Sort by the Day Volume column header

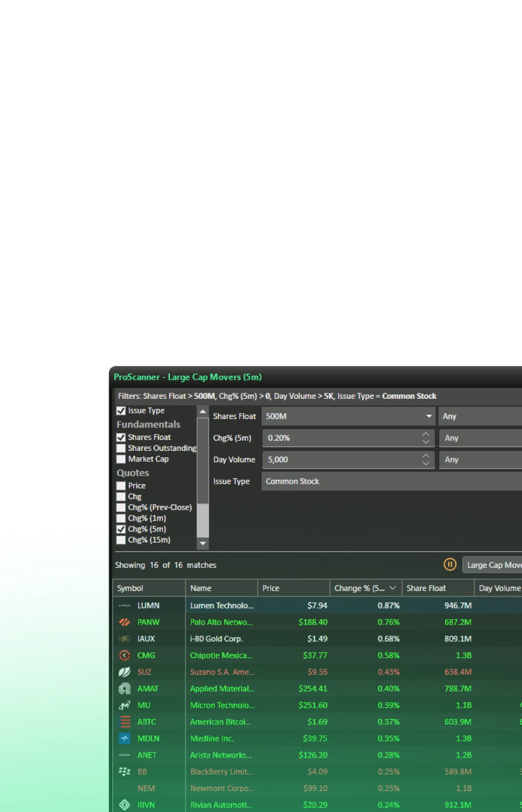498,588
